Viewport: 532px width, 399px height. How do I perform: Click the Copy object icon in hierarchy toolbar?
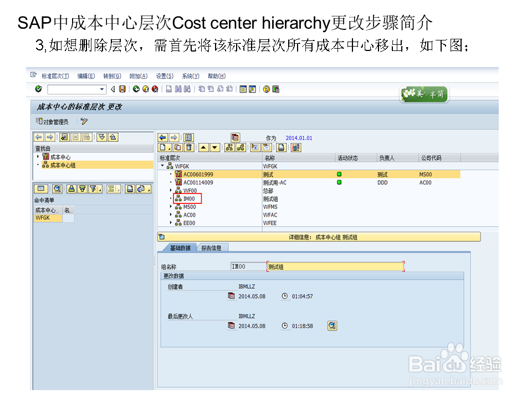pyautogui.click(x=177, y=147)
